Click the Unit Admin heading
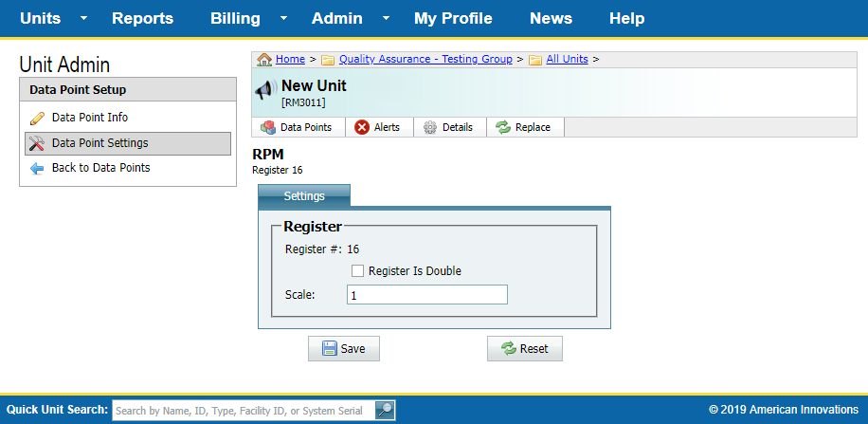 click(64, 65)
